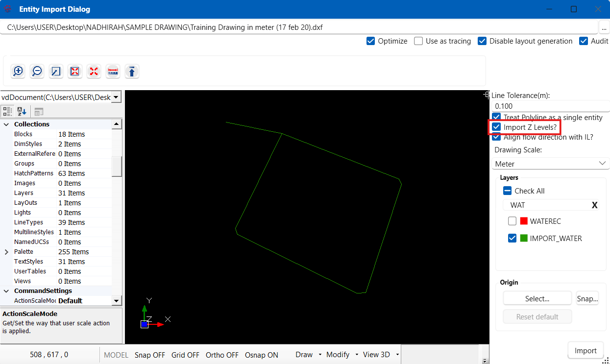Click the blue upward arrow toolbar icon
The image size is (610, 364).
tap(132, 72)
